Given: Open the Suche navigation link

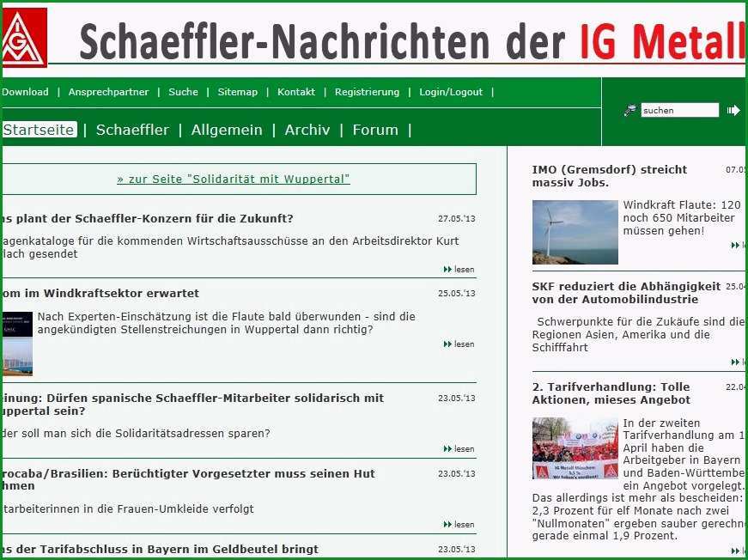Looking at the screenshot, I should point(183,92).
